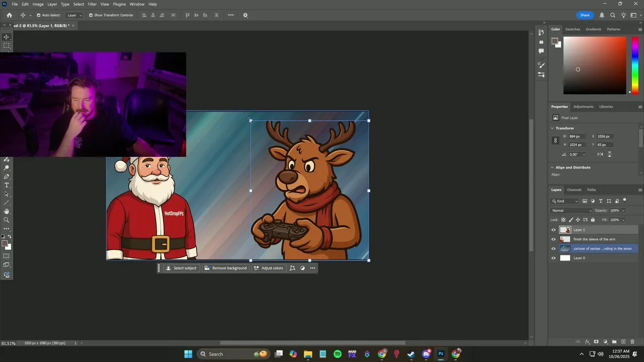Open the Photoshop search magnifier icon
Screen dimensions: 644x362
(x=613, y=15)
